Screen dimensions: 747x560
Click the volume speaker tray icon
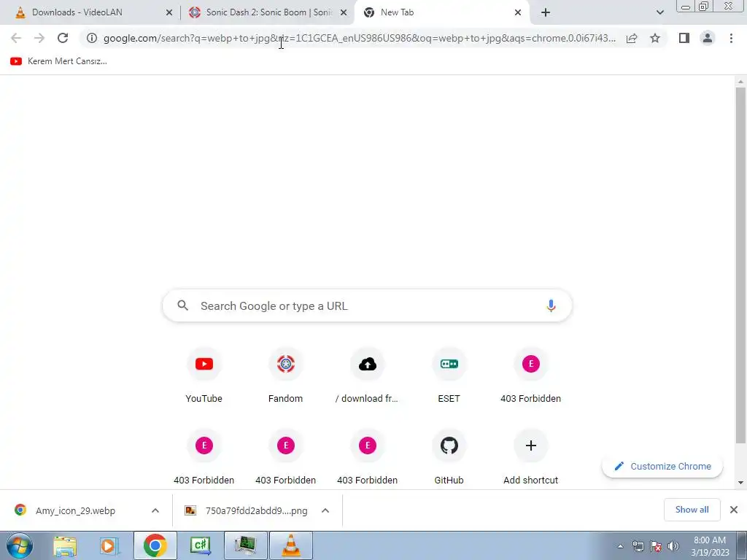(x=673, y=546)
